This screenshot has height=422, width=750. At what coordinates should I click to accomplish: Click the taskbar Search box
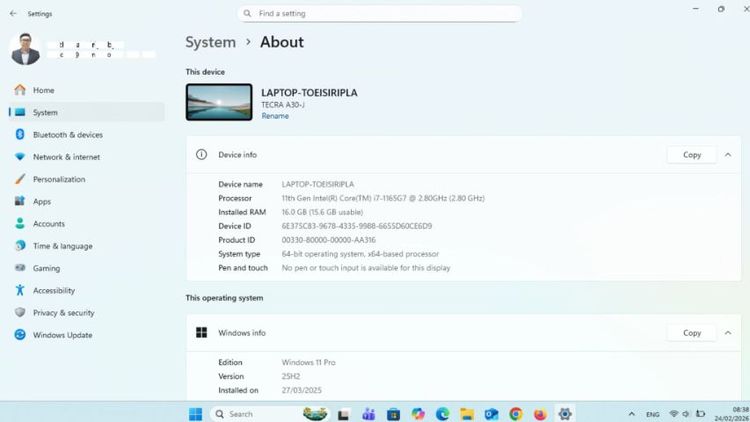(x=270, y=414)
